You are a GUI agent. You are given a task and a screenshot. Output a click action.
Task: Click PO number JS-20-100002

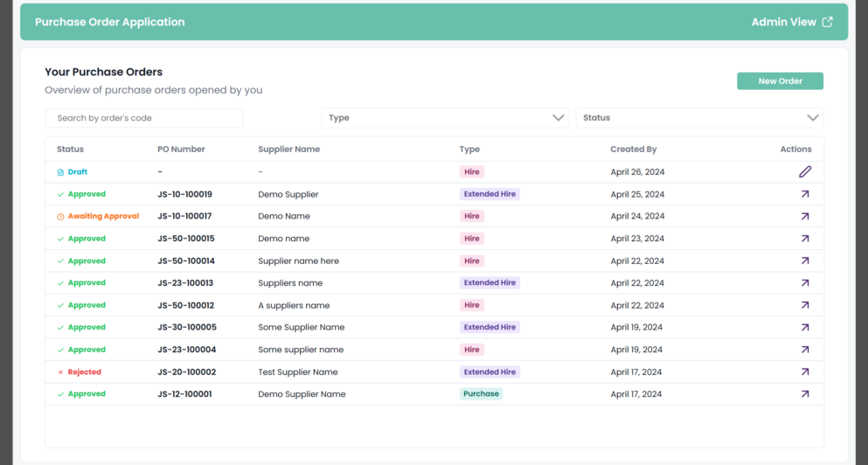pos(186,372)
